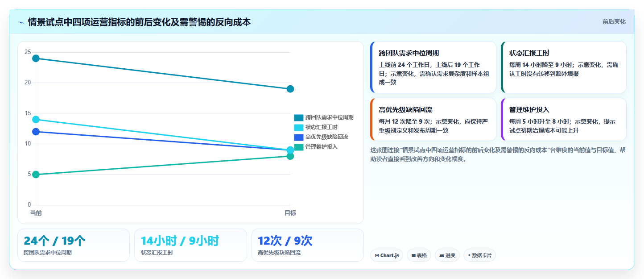644x279 pixels.
Task: Click the 跨团队需求中位周期 legend label
Action: tap(330, 117)
